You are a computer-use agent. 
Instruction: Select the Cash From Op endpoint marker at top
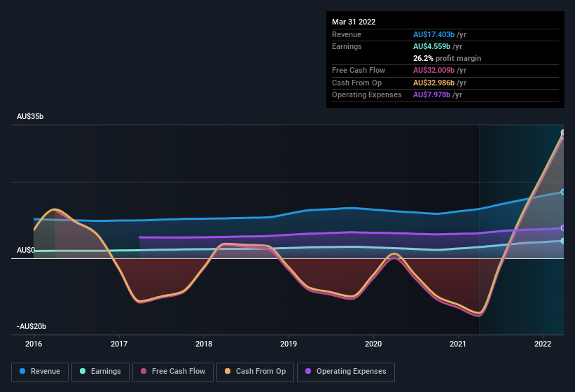563,132
